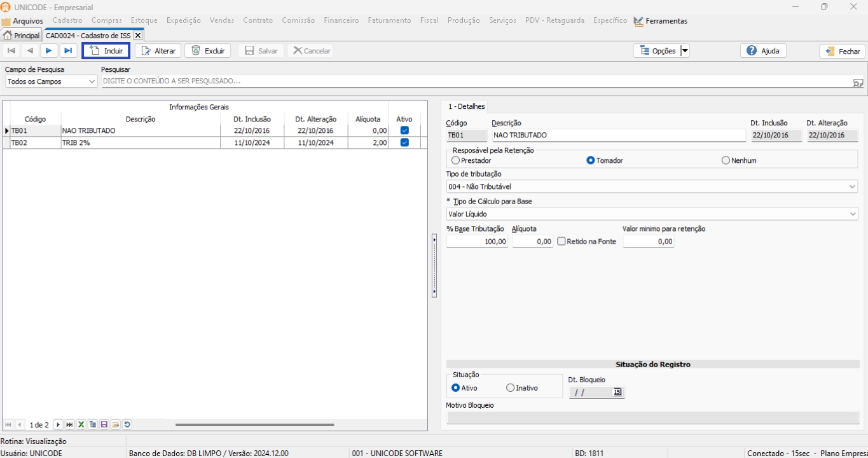Jump to last record in top toolbar
The height and width of the screenshot is (458, 868).
click(67, 51)
